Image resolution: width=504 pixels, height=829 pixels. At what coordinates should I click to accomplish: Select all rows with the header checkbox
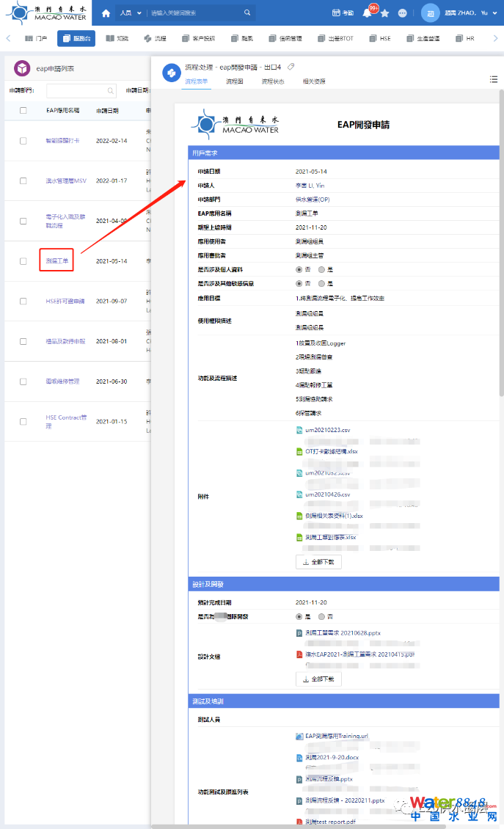pos(23,111)
